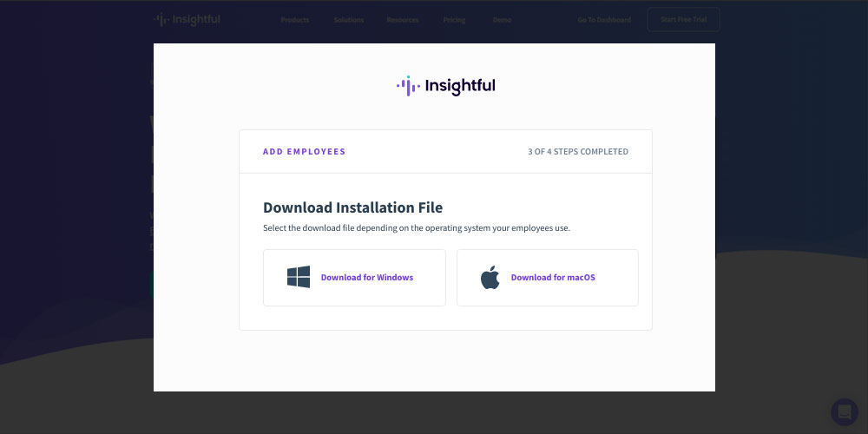This screenshot has height=434, width=868.
Task: Click Start Free Trial button
Action: point(684,19)
